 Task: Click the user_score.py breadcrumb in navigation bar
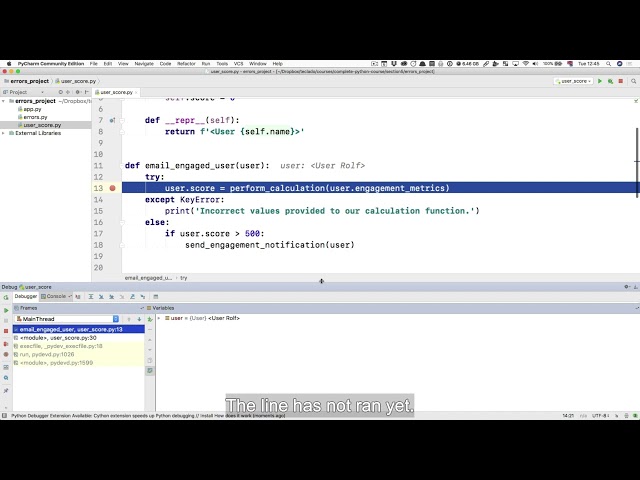coord(76,81)
